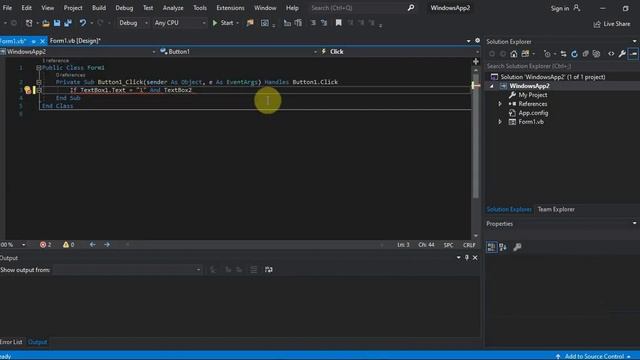The image size is (640, 360).
Task: Navigate forward with the right arrow
Action: coord(107,245)
